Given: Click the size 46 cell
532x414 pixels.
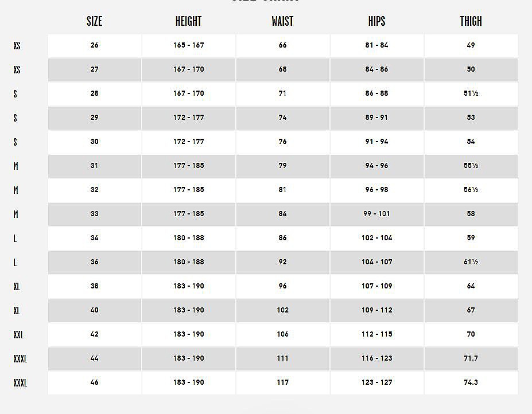Looking at the screenshot, I should 95,383.
